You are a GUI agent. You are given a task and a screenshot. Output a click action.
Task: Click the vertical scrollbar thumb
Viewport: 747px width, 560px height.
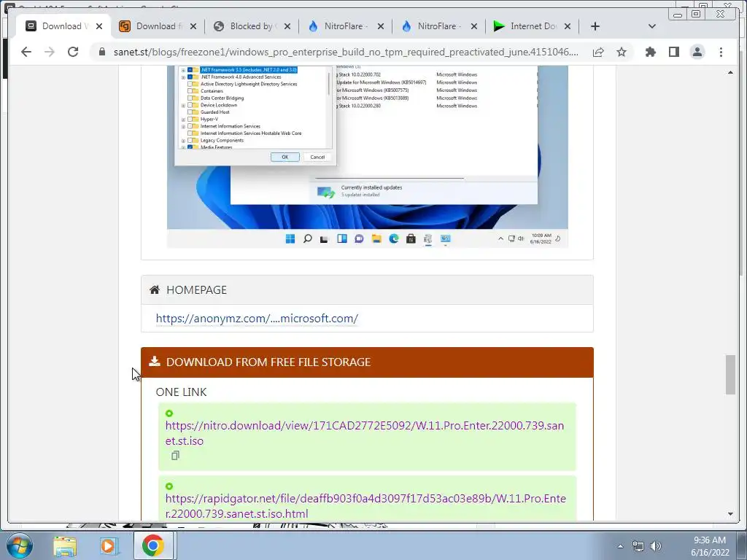[730, 375]
